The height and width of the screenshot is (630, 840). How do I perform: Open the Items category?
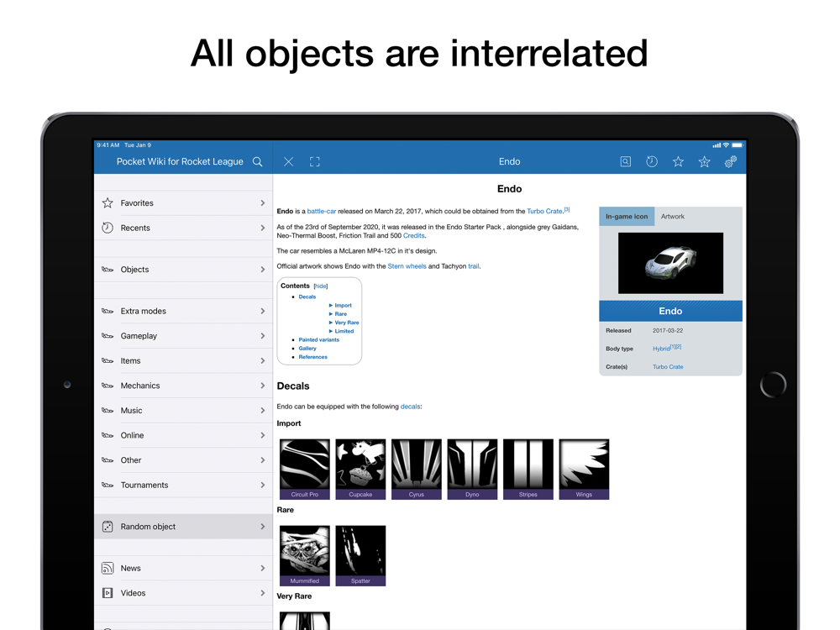pos(183,360)
